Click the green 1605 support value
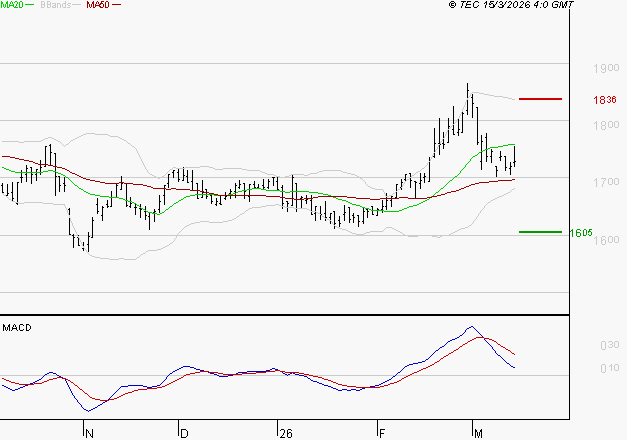This screenshot has height=440, width=627. click(581, 233)
